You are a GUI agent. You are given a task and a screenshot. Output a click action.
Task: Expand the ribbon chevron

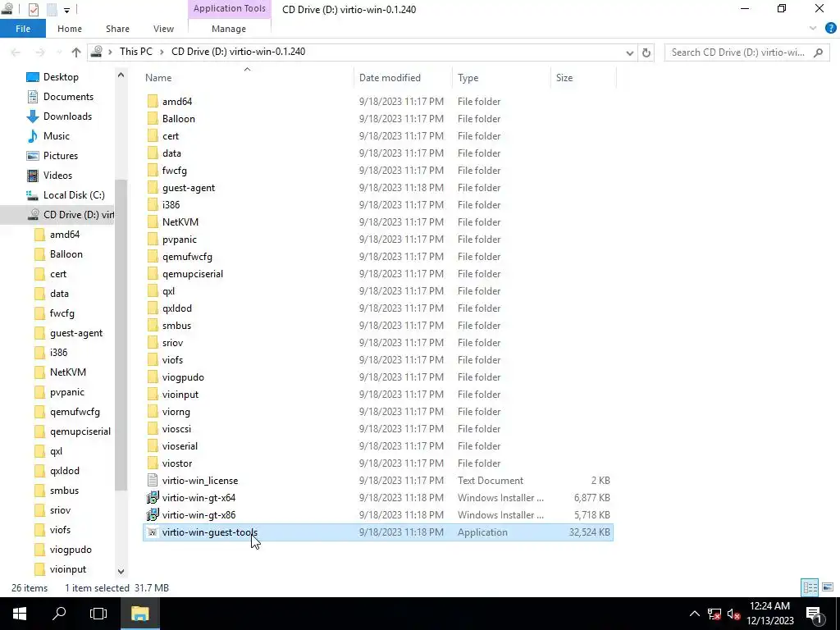click(813, 29)
